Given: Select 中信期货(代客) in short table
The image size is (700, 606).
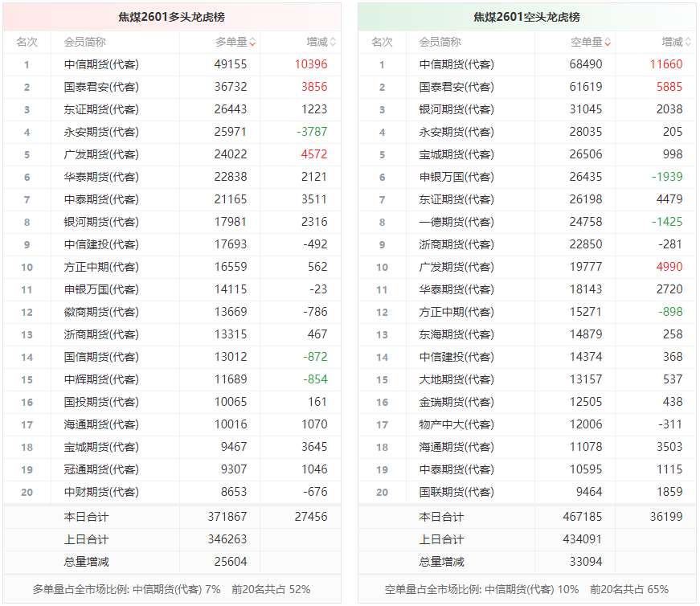Looking at the screenshot, I should click(x=456, y=64).
